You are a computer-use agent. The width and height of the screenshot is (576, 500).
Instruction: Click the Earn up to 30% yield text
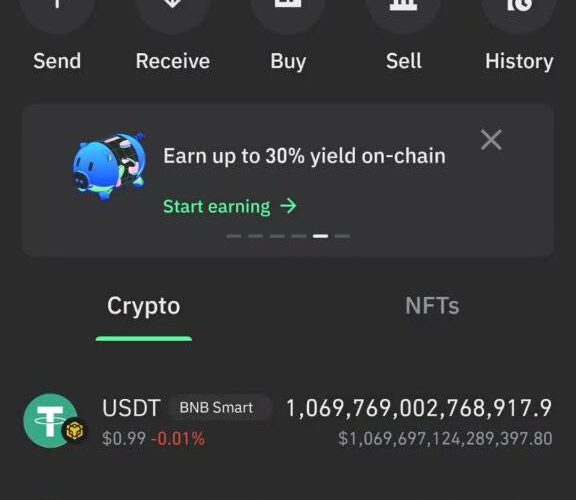click(304, 156)
